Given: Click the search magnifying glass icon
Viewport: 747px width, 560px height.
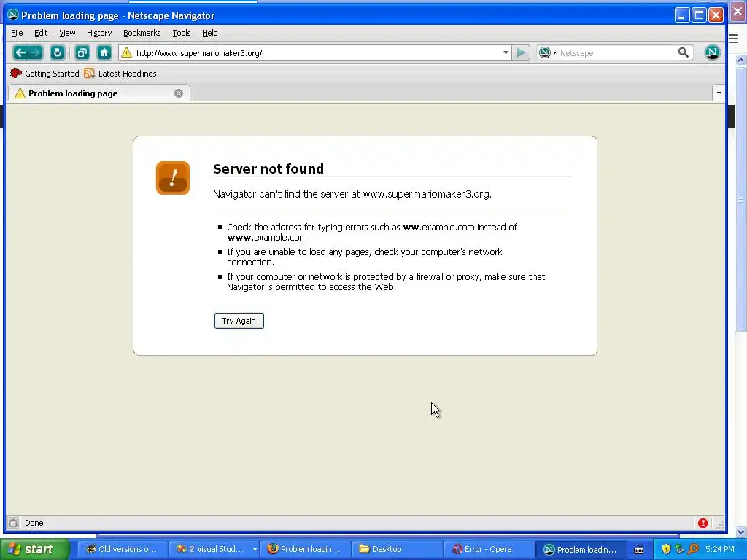Looking at the screenshot, I should (x=683, y=52).
